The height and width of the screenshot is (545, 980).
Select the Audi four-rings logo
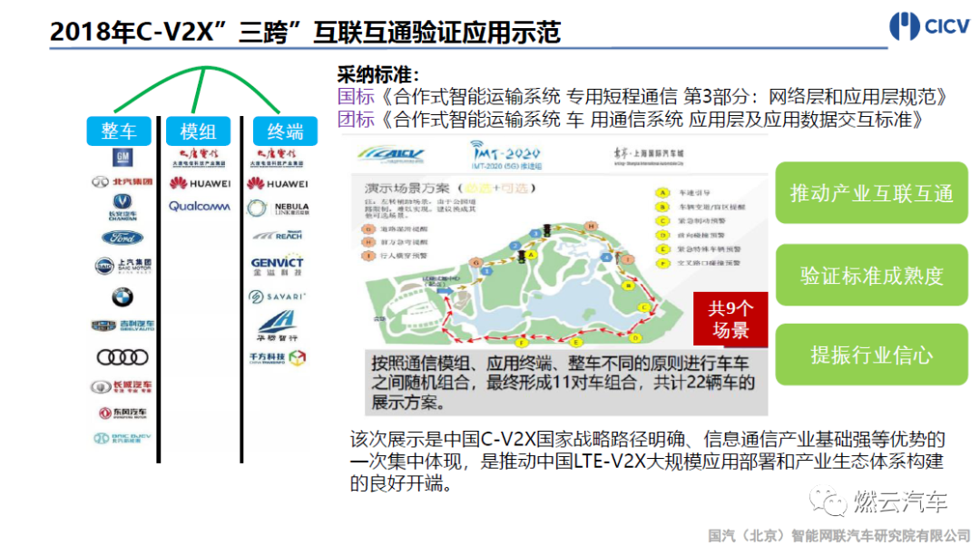click(122, 357)
